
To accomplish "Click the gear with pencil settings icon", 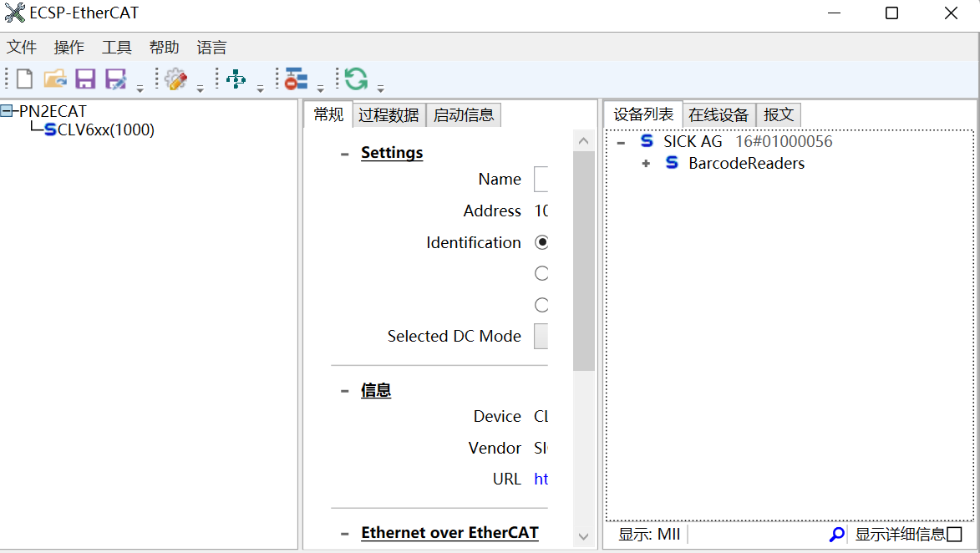I will pyautogui.click(x=175, y=79).
